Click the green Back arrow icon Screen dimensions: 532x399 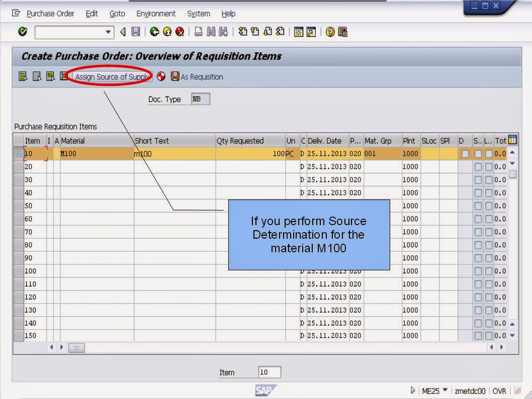point(154,32)
